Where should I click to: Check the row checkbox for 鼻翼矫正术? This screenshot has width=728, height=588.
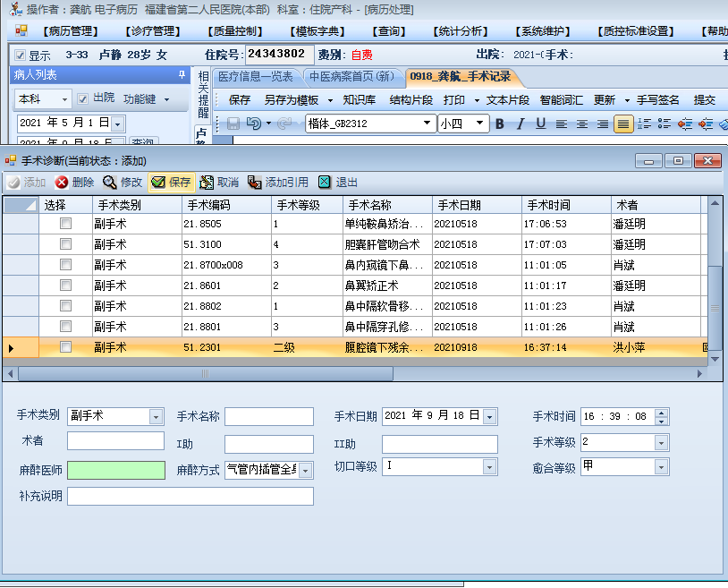[x=65, y=285]
